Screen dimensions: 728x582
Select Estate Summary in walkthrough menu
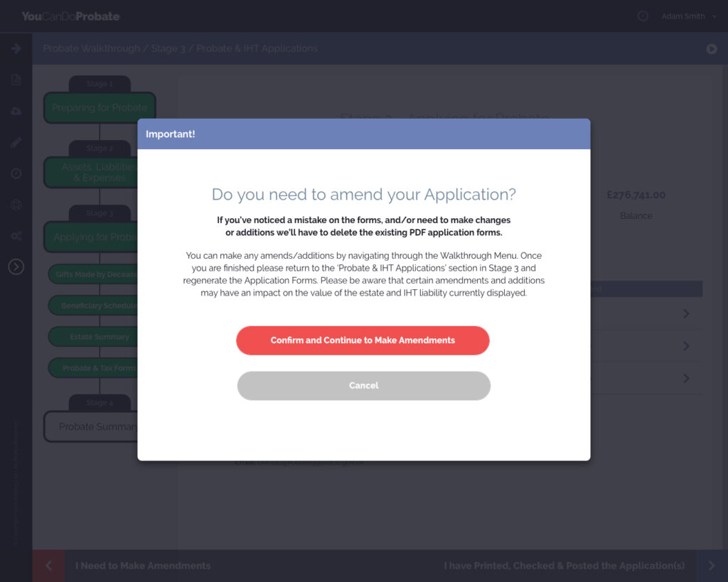point(92,337)
